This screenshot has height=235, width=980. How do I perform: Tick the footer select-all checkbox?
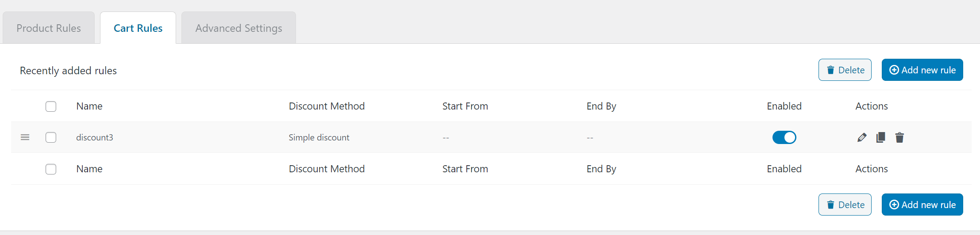tap(51, 169)
